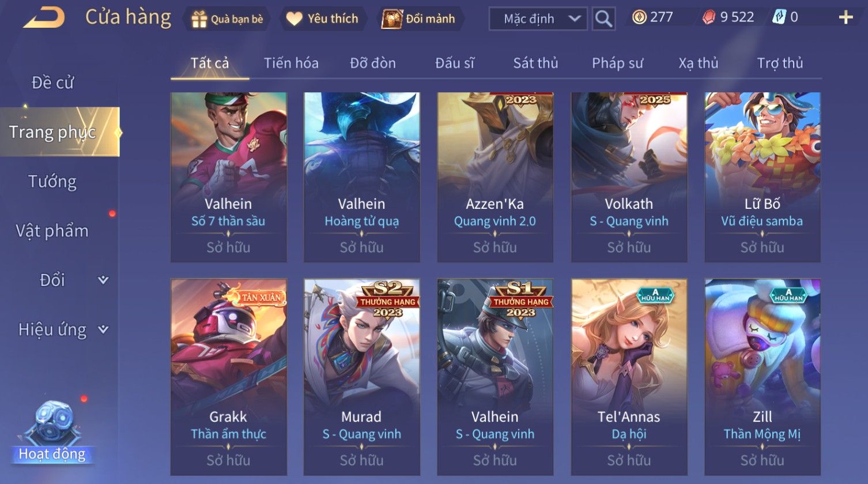
Task: Click the blue voucher balance icon
Action: click(779, 17)
